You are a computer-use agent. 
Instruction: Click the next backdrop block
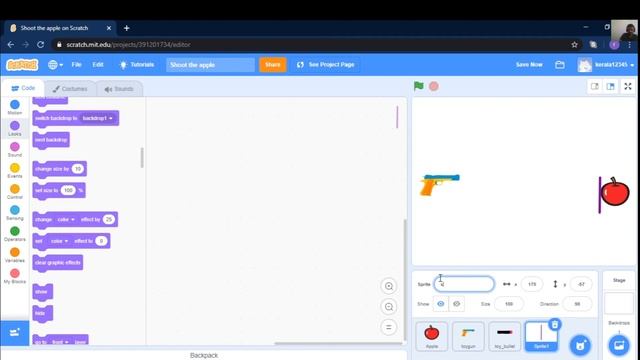51,140
